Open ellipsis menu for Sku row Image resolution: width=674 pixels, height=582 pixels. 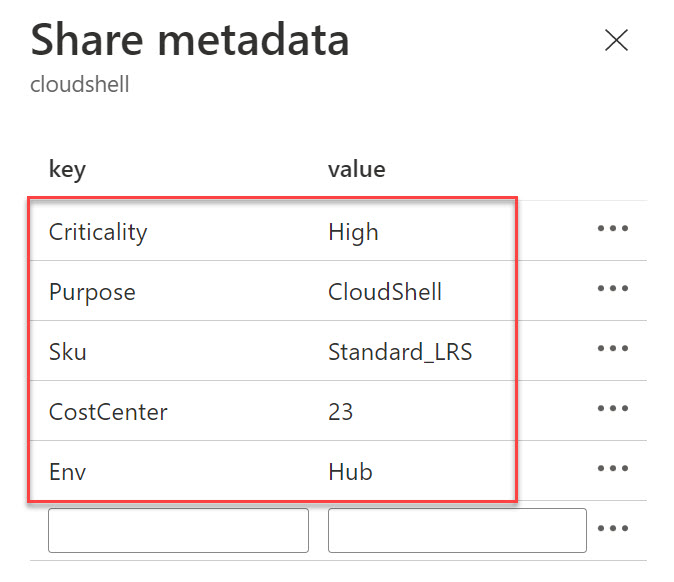click(612, 349)
